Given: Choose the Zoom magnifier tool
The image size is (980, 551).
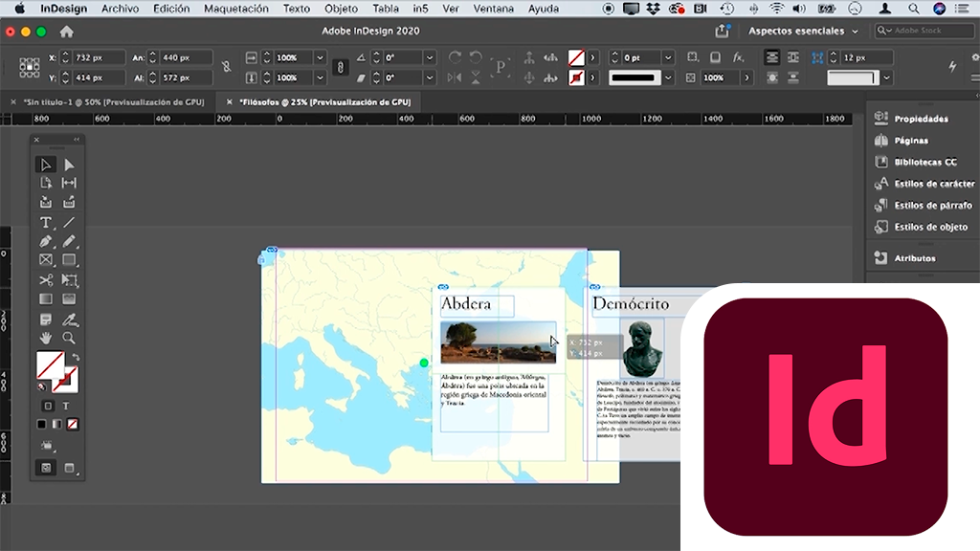Looking at the screenshot, I should coord(69,338).
